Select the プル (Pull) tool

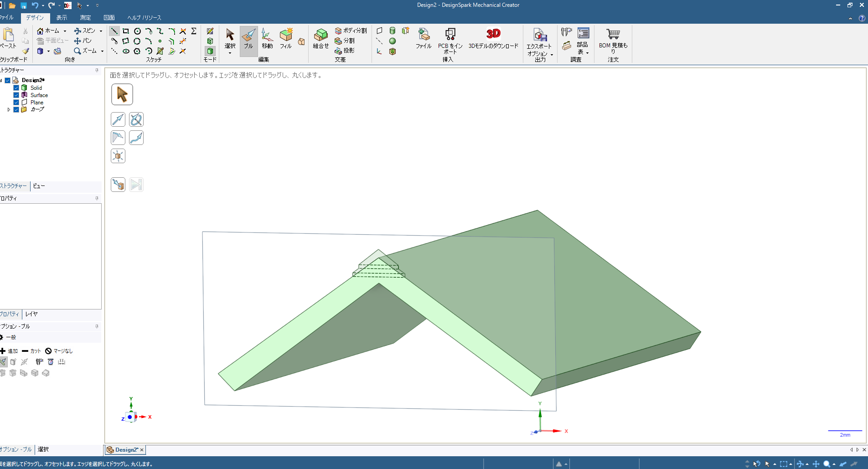(248, 39)
